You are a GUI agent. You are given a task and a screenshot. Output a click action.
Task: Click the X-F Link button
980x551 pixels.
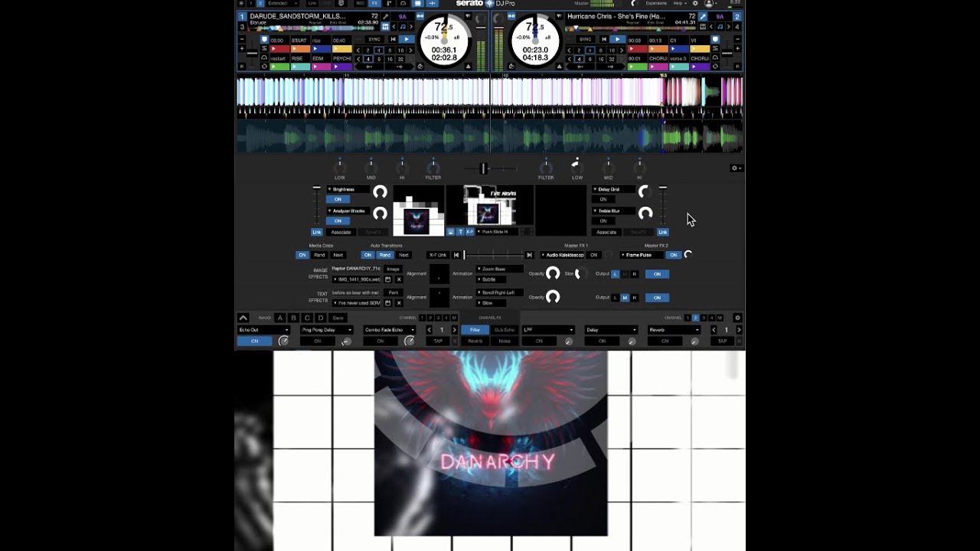(x=438, y=255)
